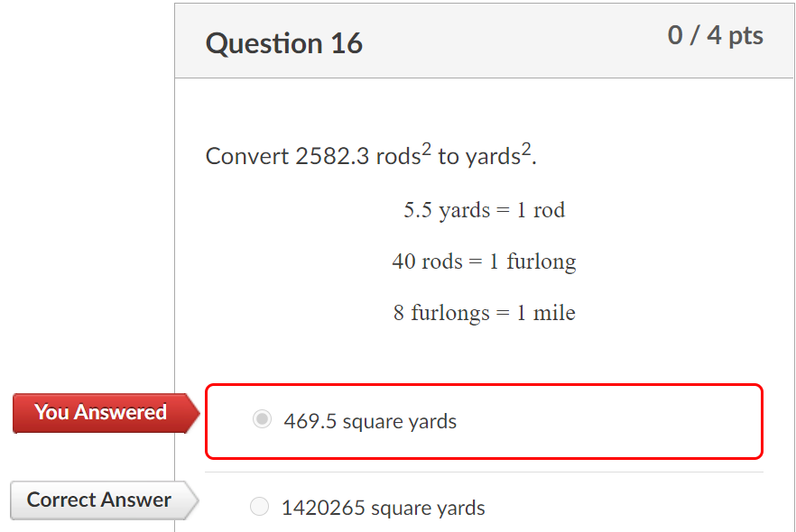The image size is (796, 532).
Task: Click the '1420265 square yards' answer label
Action: (383, 509)
